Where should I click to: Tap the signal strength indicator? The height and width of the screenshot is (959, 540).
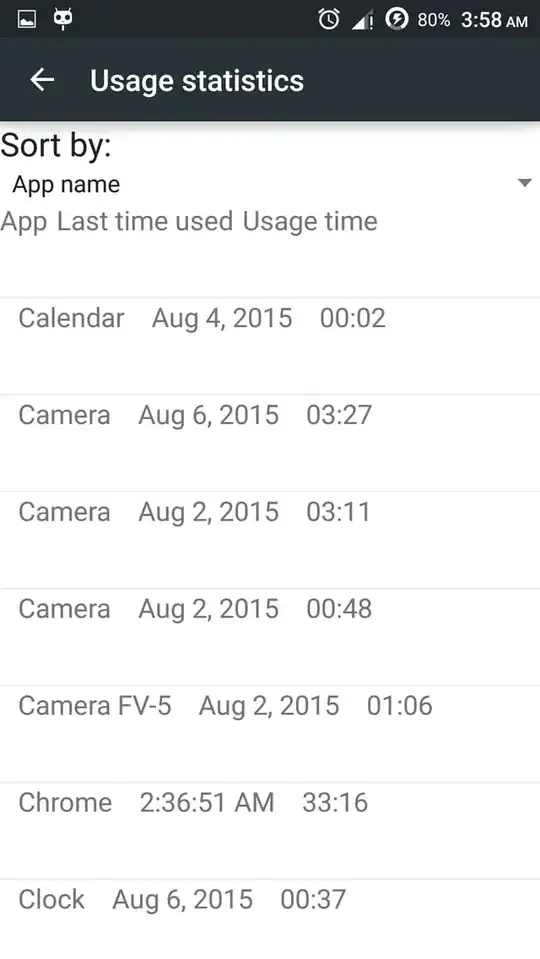[x=363, y=21]
